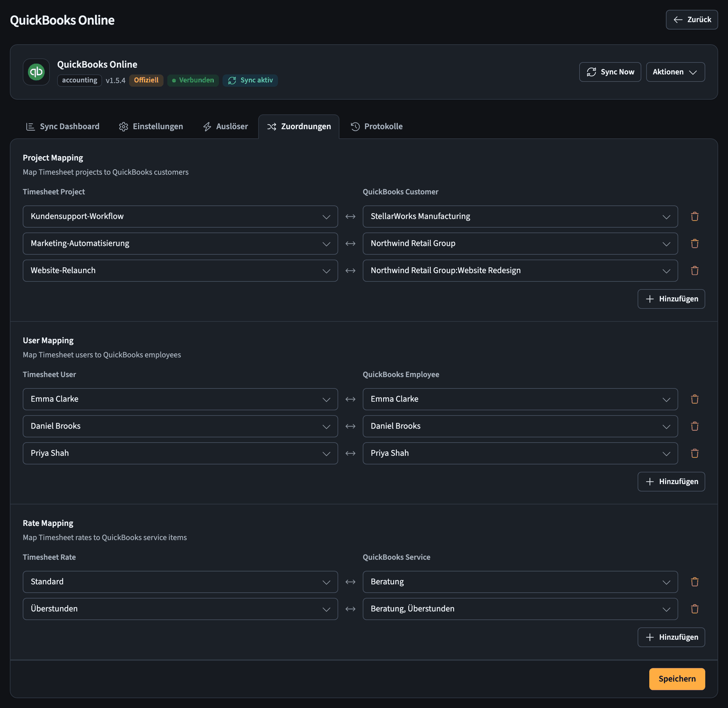Image resolution: width=728 pixels, height=708 pixels.
Task: Open the Priya Shah Timesheet User dropdown
Action: (x=180, y=453)
